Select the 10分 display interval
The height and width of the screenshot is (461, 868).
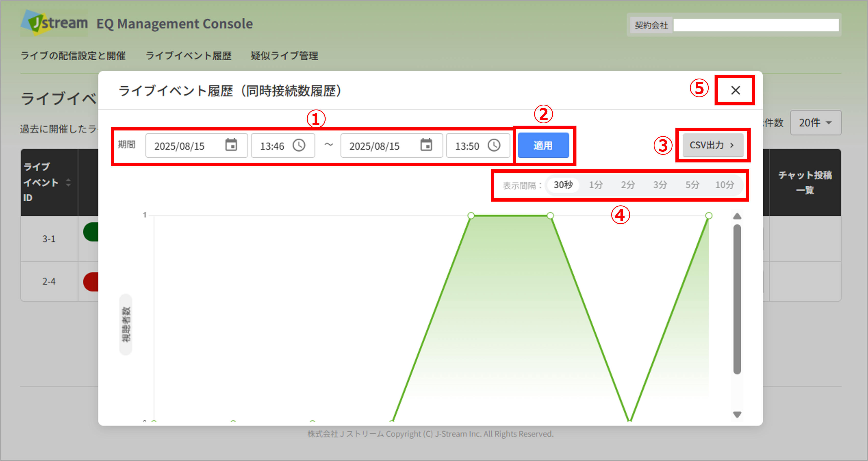[x=725, y=185]
